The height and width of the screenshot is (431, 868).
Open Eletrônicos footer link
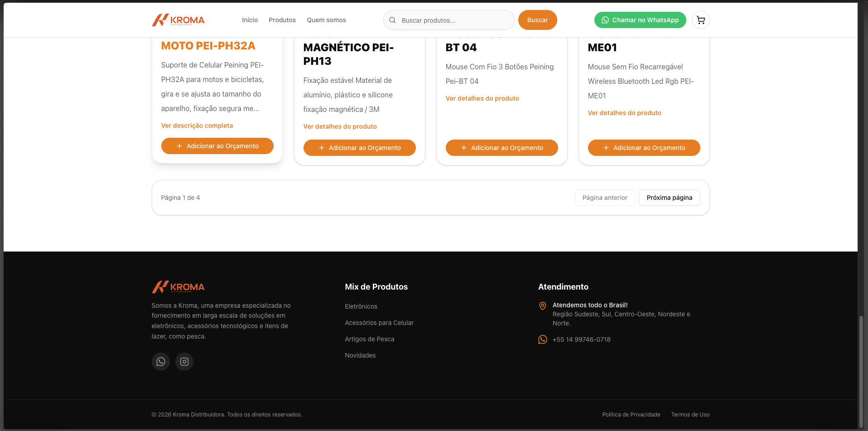(x=361, y=306)
